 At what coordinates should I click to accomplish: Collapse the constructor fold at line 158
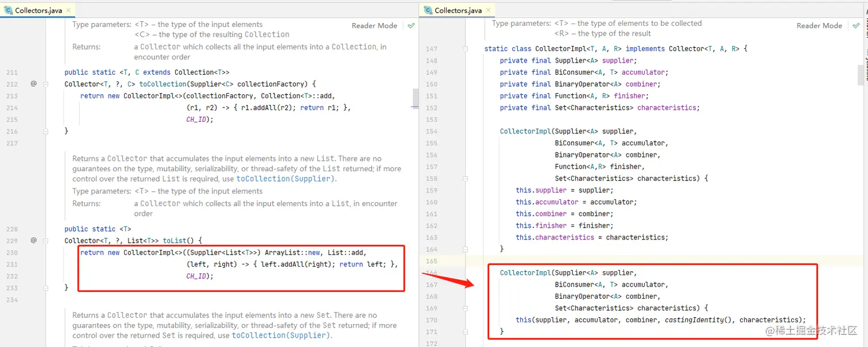click(466, 178)
